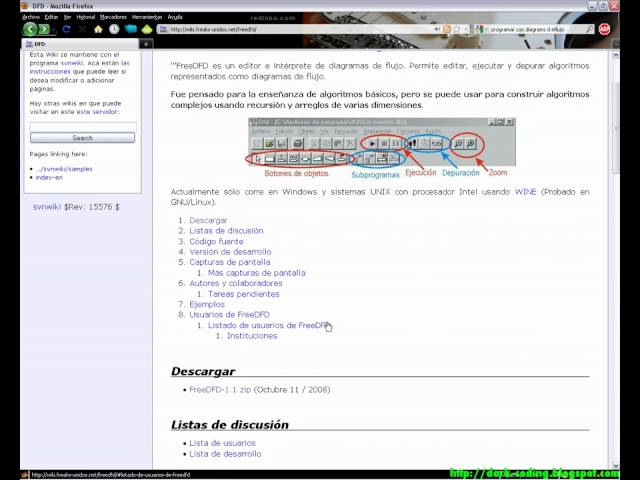Open the Marcadores menu

coord(113,17)
